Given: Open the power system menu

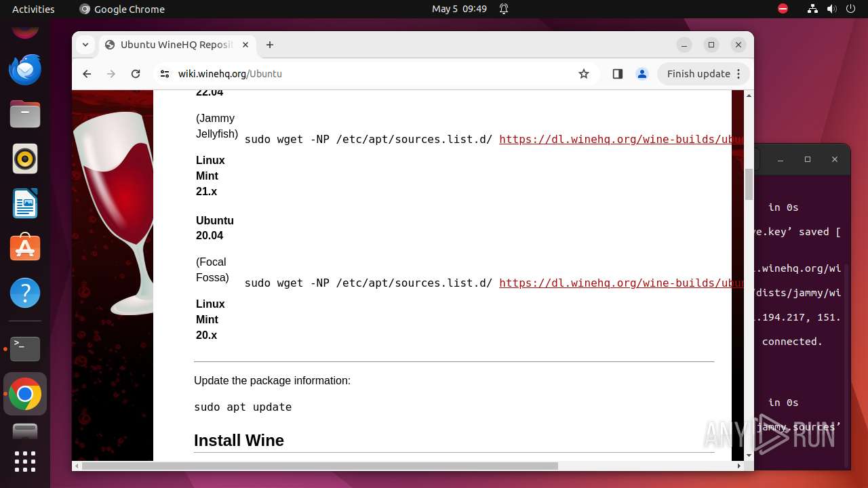Looking at the screenshot, I should click(x=850, y=9).
